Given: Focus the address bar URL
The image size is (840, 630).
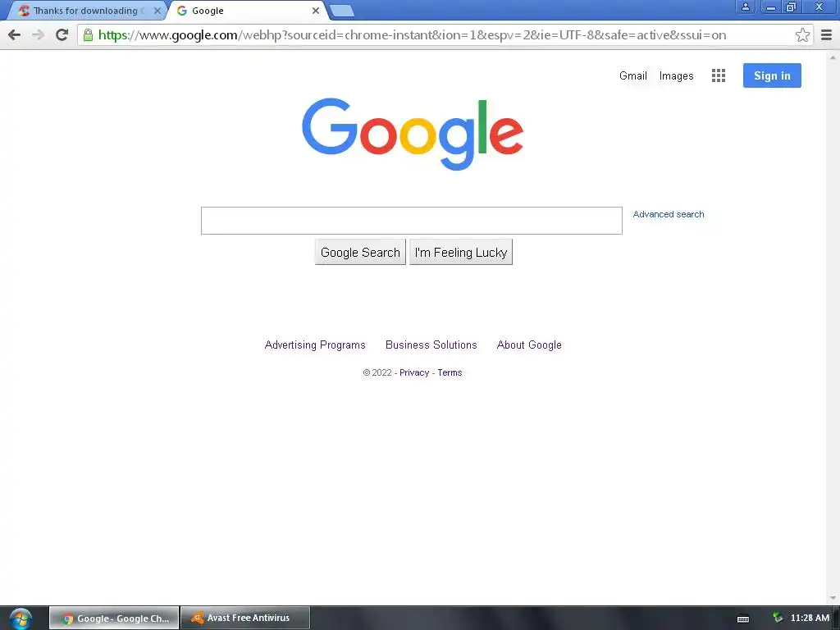Looking at the screenshot, I should pyautogui.click(x=412, y=35).
